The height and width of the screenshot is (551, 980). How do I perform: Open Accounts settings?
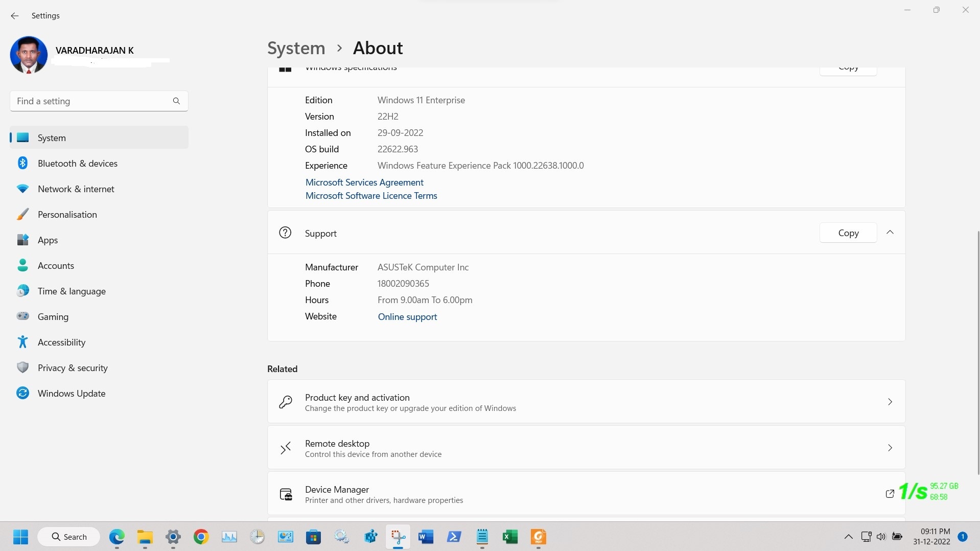[99, 265]
